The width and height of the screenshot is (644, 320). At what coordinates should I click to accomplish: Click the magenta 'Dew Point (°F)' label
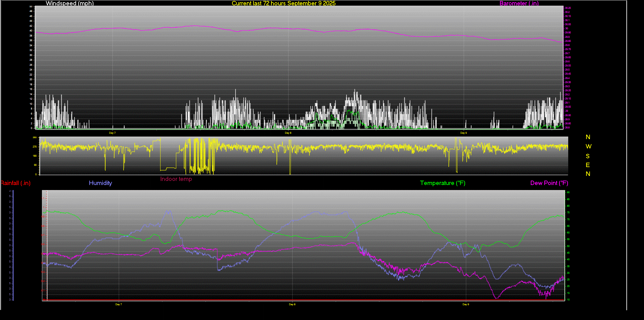(x=549, y=183)
